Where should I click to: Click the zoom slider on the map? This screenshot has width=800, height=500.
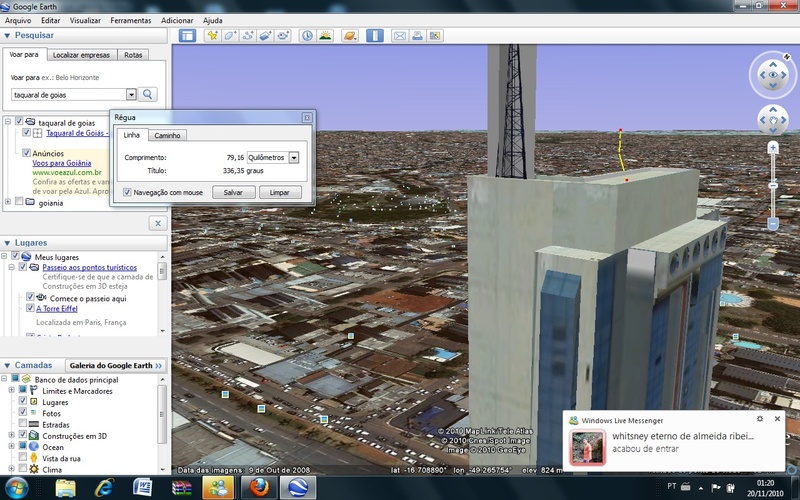coord(772,185)
